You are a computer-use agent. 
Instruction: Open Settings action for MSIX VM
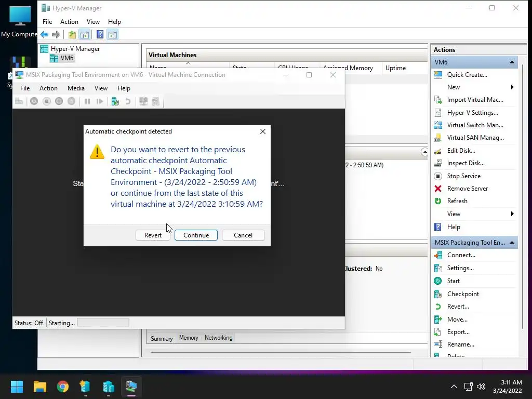[x=460, y=268]
